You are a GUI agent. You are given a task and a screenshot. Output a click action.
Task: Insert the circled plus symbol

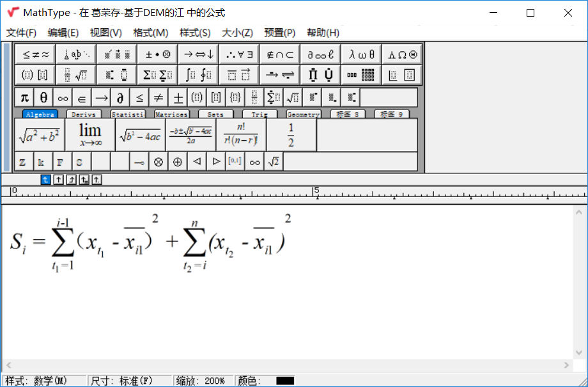click(x=177, y=162)
